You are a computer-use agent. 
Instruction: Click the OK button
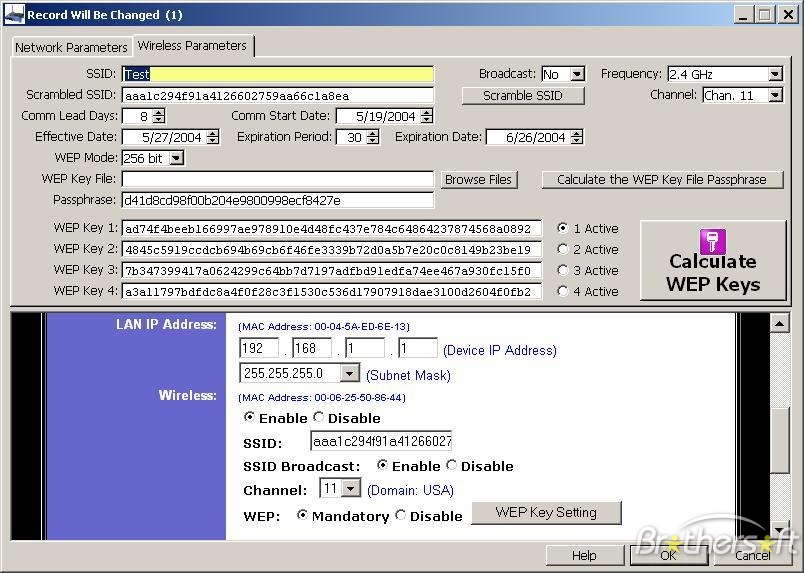668,556
